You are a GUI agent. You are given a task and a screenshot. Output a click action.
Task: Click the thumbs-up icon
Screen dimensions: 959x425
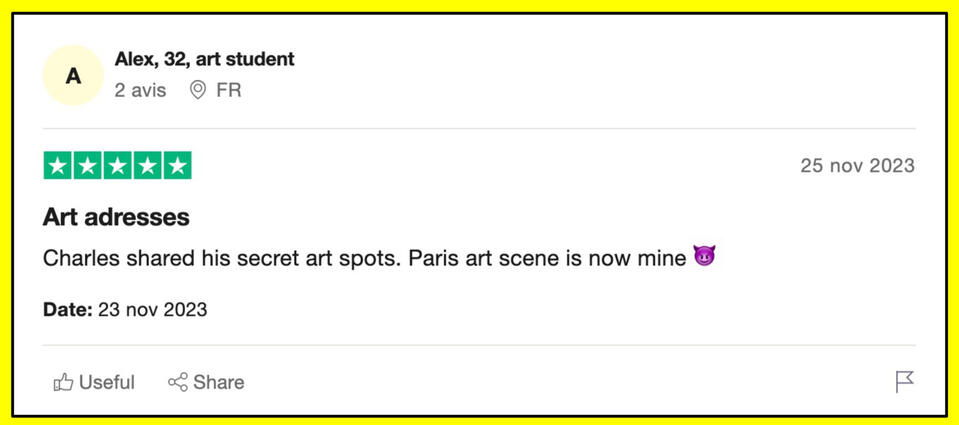[x=63, y=382]
